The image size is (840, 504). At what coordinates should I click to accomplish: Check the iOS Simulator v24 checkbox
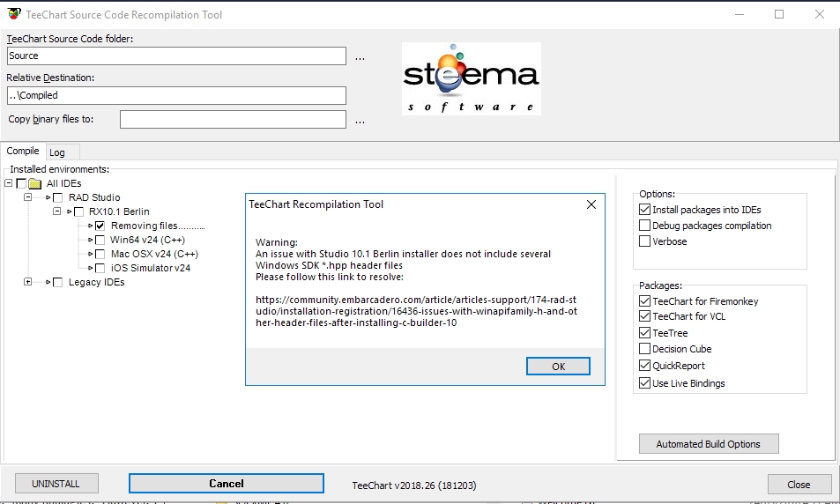100,268
